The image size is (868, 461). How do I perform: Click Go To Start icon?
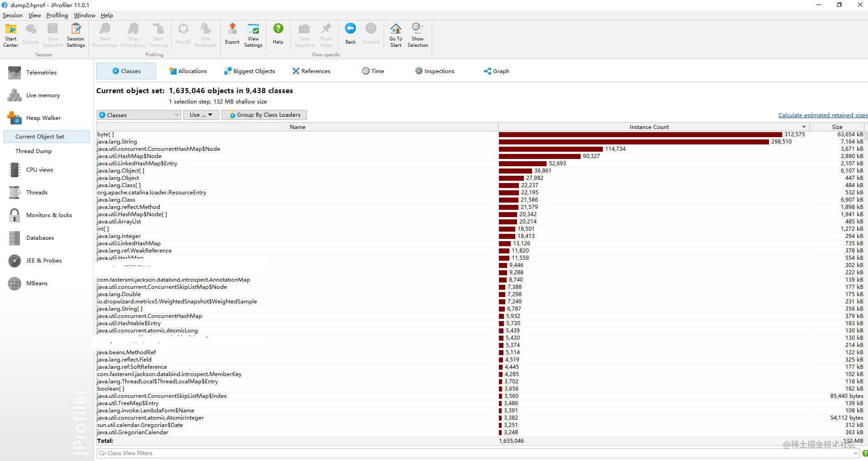click(396, 35)
